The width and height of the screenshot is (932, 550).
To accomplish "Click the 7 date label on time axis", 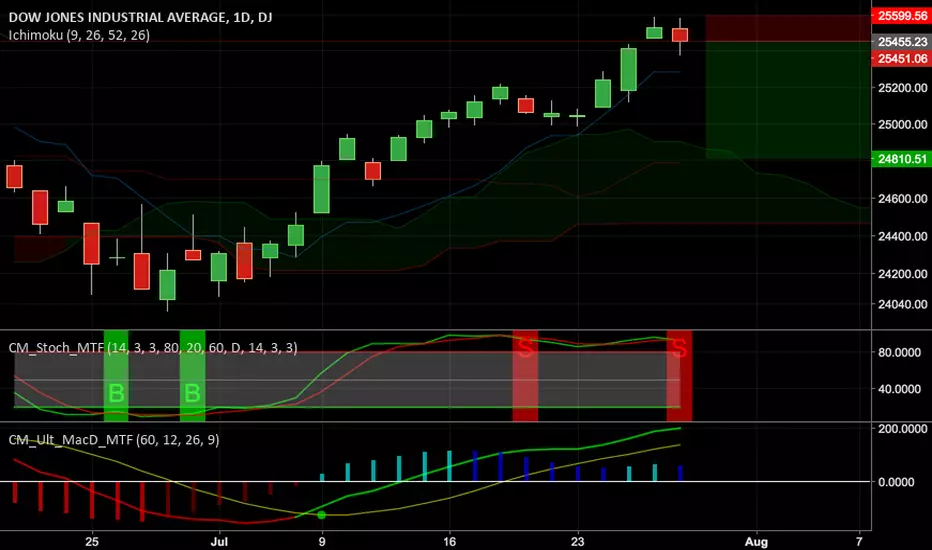I will [859, 541].
